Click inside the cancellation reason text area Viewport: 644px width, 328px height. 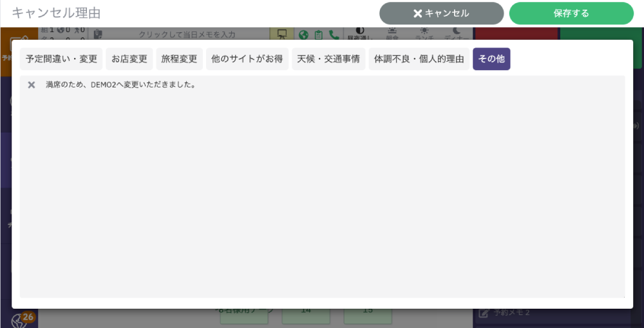coord(322,193)
